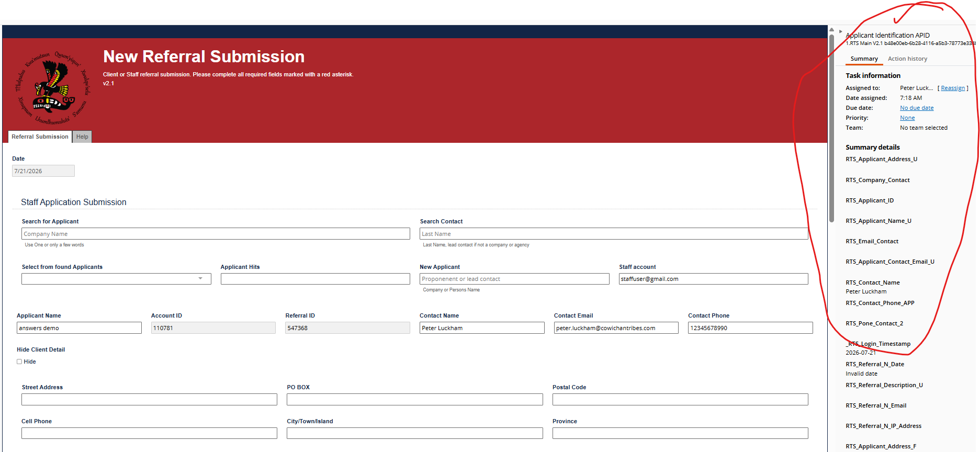Click the Staff account email field
980x452 pixels.
point(714,279)
